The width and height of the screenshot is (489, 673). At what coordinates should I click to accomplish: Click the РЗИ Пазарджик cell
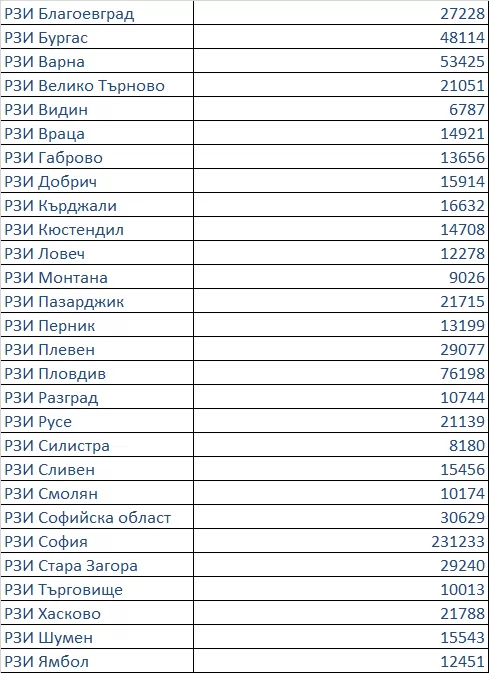click(97, 301)
